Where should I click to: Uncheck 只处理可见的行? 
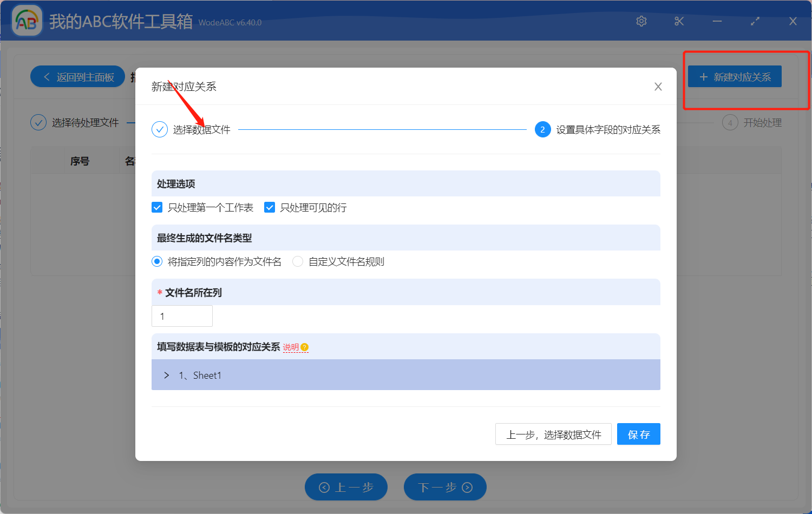coord(269,207)
